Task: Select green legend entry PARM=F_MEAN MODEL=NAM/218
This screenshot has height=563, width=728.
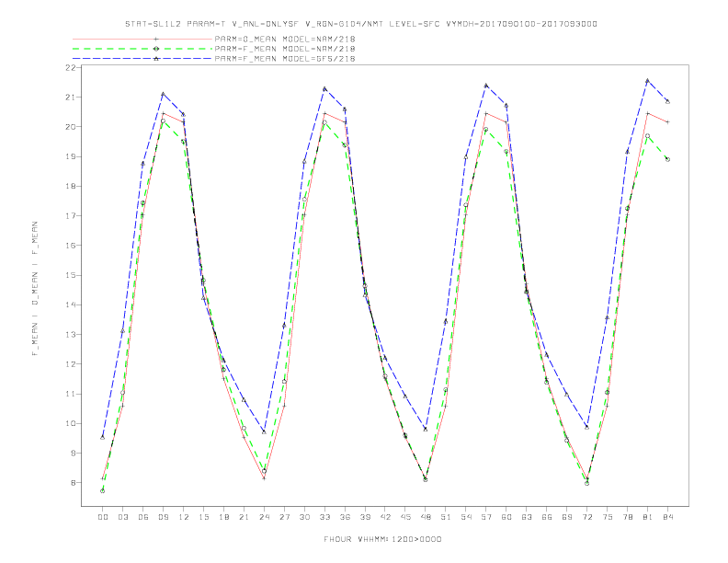Action: pyautogui.click(x=285, y=49)
